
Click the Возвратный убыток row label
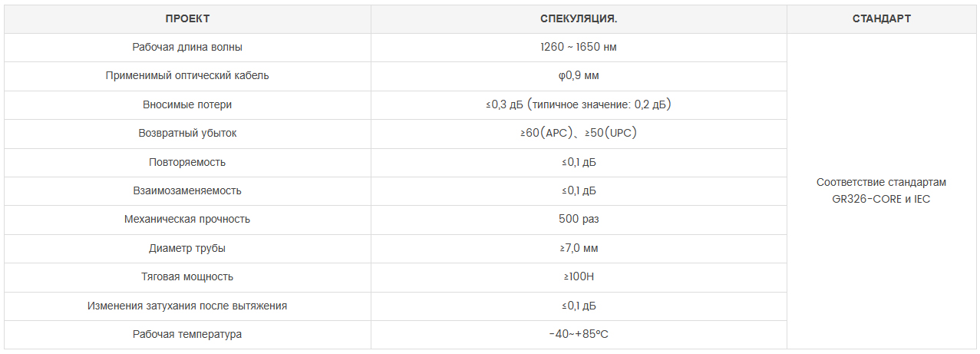click(187, 133)
